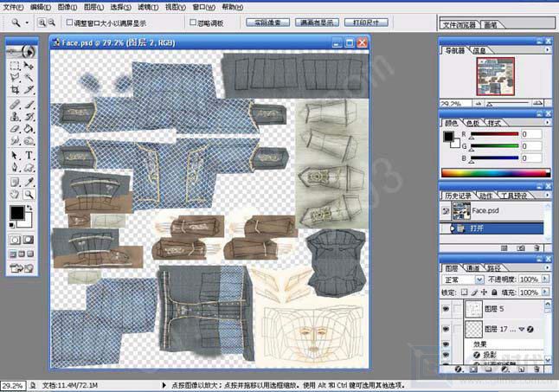
Task: Open the 滤镜(T) menu
Action: coord(148,7)
